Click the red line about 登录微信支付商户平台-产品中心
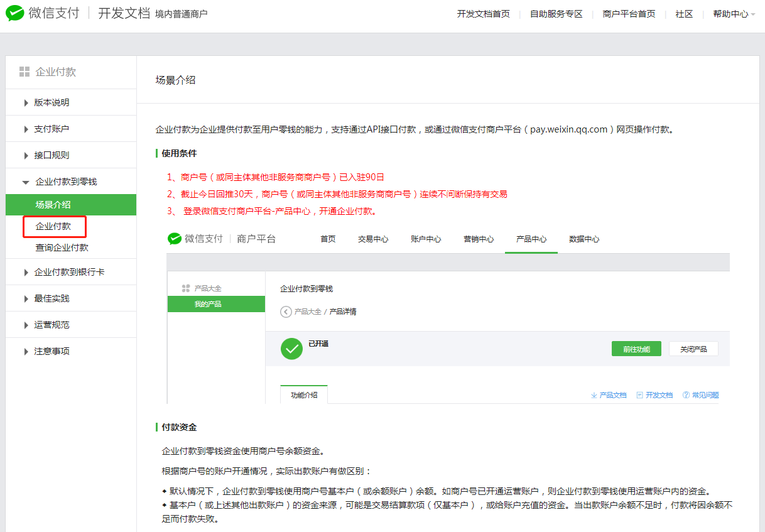The width and height of the screenshot is (765, 532). 272,211
